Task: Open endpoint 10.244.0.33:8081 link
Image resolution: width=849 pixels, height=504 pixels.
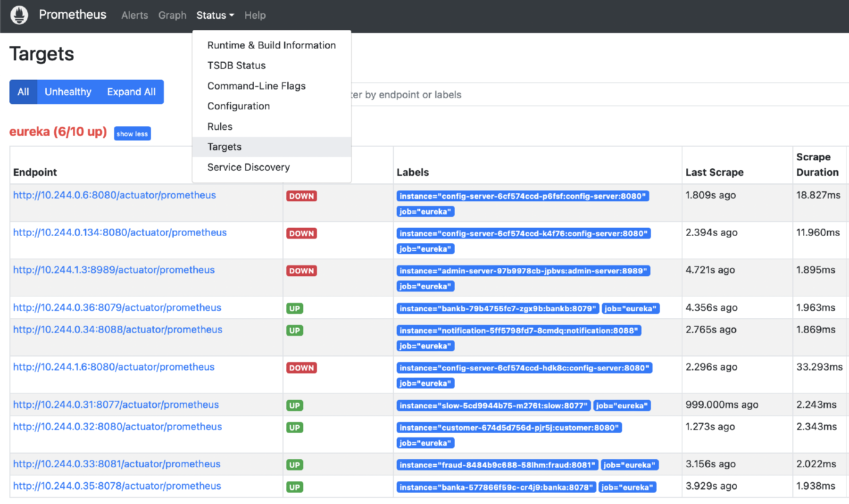Action: pos(117,464)
